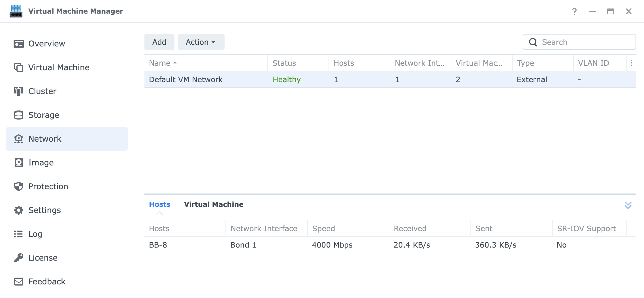Image resolution: width=644 pixels, height=298 pixels.
Task: Click the Protection shield icon
Action: click(19, 186)
